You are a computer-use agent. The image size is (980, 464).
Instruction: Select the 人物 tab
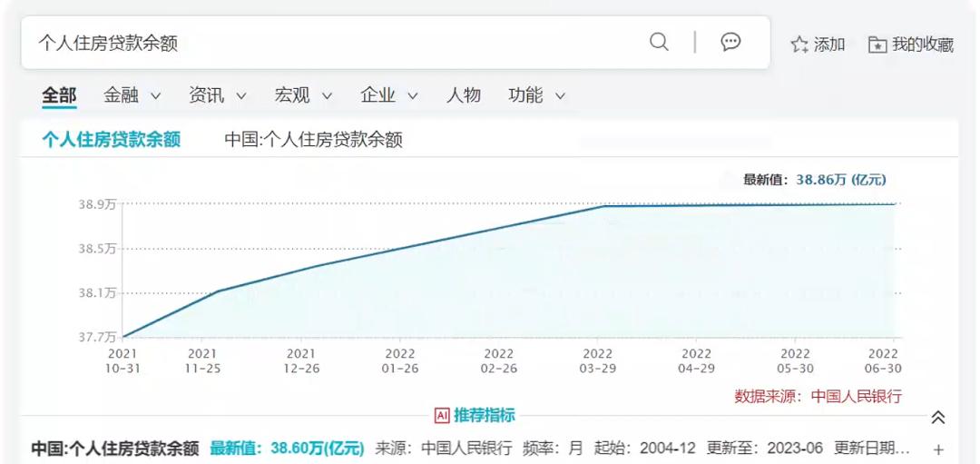coord(463,95)
